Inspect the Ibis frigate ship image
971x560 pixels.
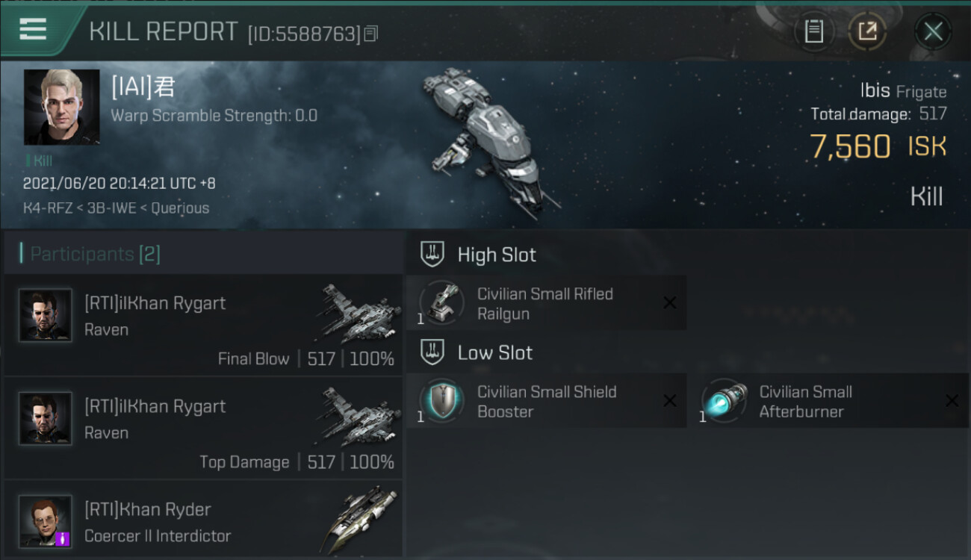[x=490, y=142]
